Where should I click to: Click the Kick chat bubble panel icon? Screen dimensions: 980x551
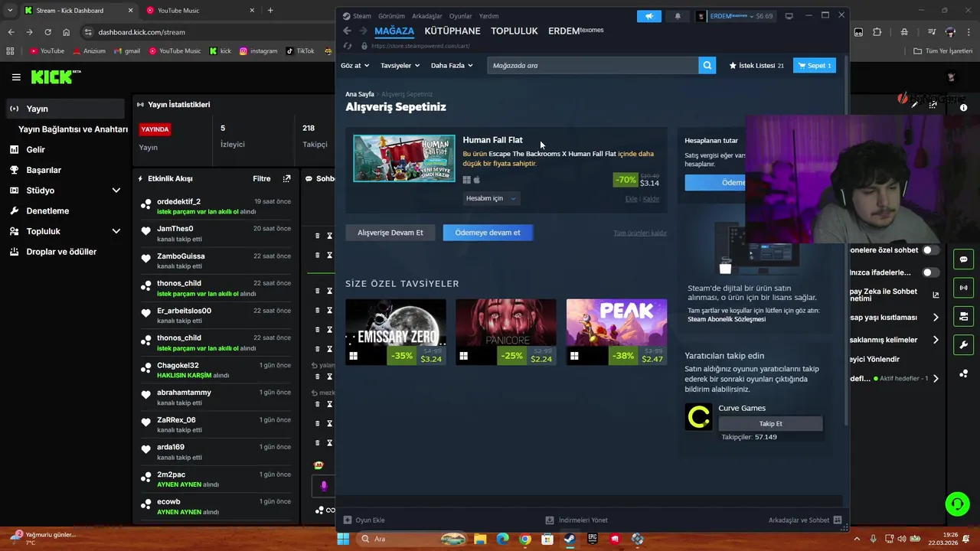[963, 259]
